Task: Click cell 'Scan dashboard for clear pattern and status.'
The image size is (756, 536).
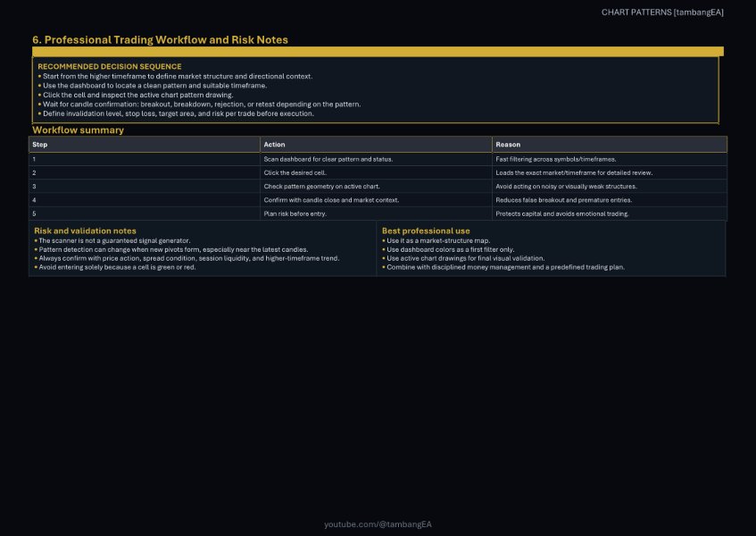Action: click(x=376, y=159)
